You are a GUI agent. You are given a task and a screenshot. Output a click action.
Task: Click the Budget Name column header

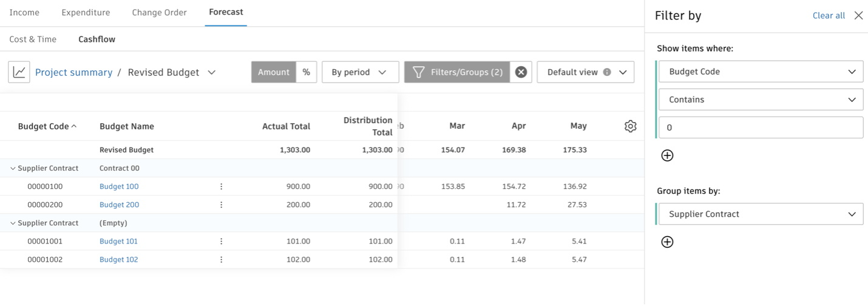[x=127, y=126]
